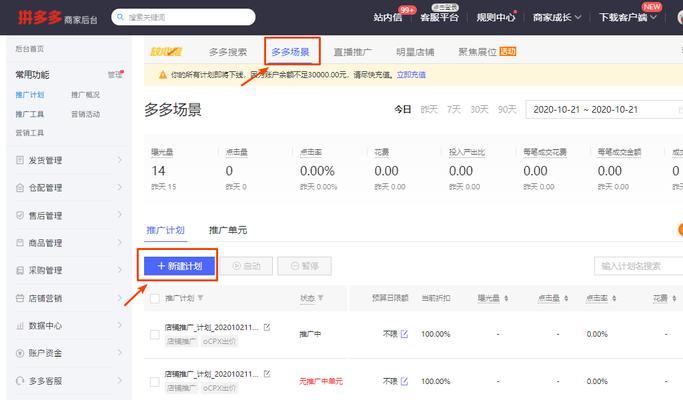
Task: Open 规则中心 in the top bar
Action: 496,17
